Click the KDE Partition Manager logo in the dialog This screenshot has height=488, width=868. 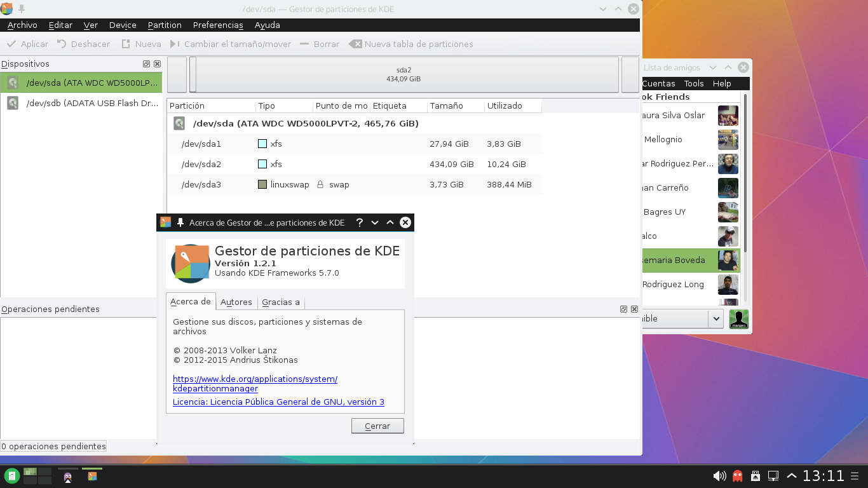[191, 263]
